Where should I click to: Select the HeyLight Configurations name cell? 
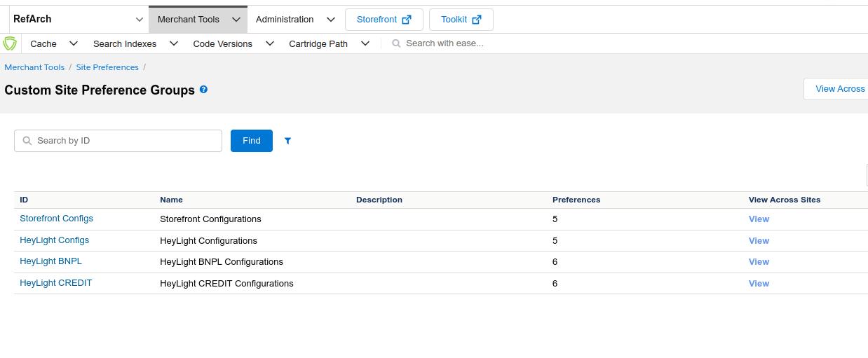click(x=208, y=241)
